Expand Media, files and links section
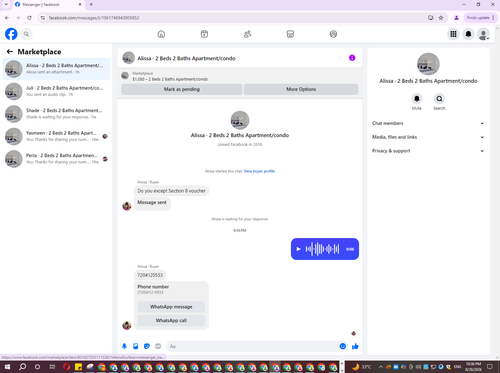This screenshot has height=373, width=500. 428,137
